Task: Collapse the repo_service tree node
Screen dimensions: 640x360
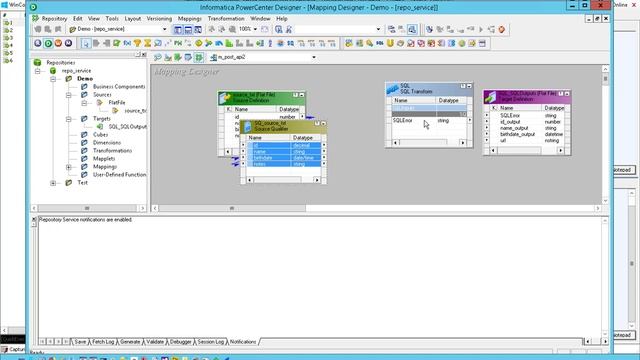Action: click(38, 71)
